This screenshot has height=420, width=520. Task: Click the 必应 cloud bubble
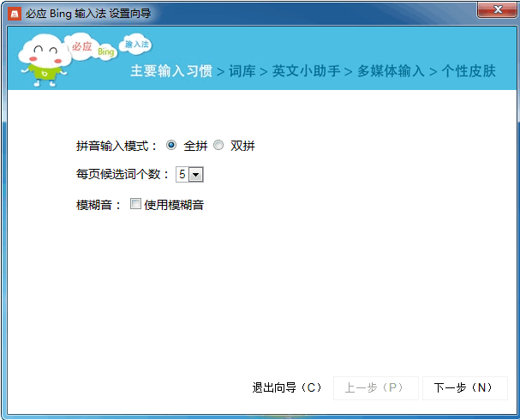[81, 46]
